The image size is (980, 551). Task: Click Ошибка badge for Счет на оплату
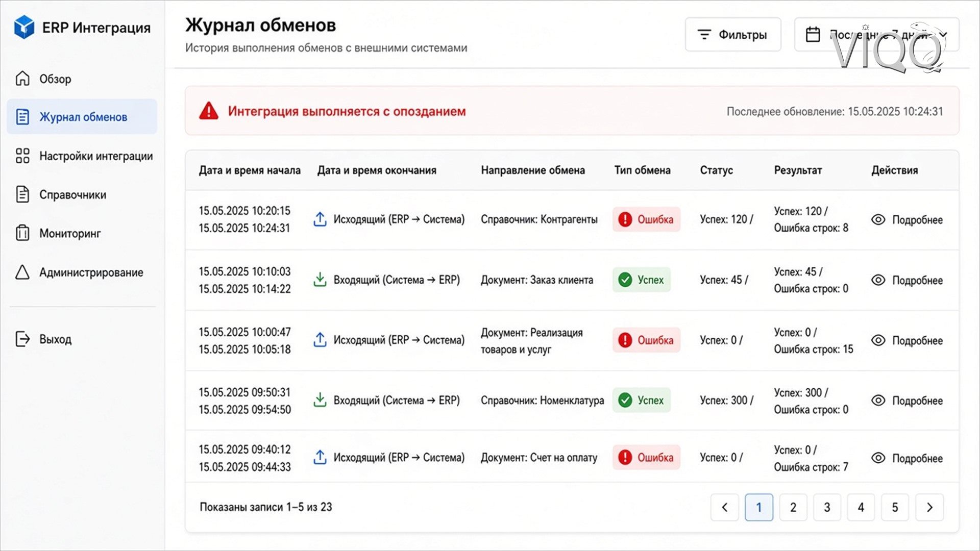click(x=646, y=458)
